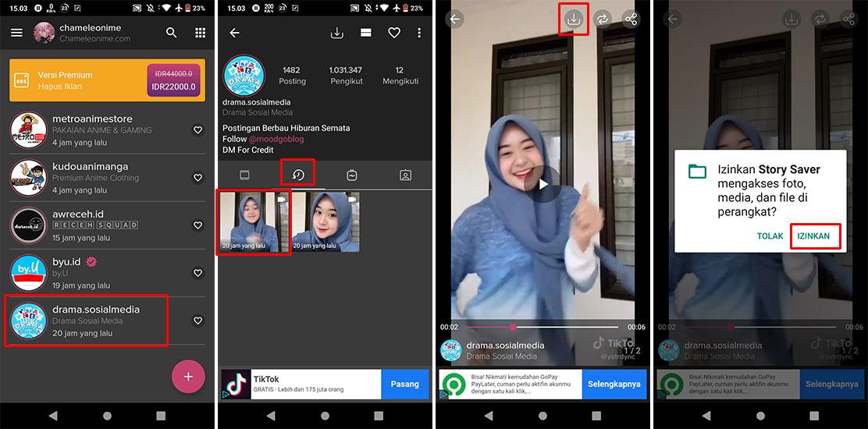Tap Selengkapnya on GoPay ad in player screen
This screenshot has width=868, height=429.
614,385
